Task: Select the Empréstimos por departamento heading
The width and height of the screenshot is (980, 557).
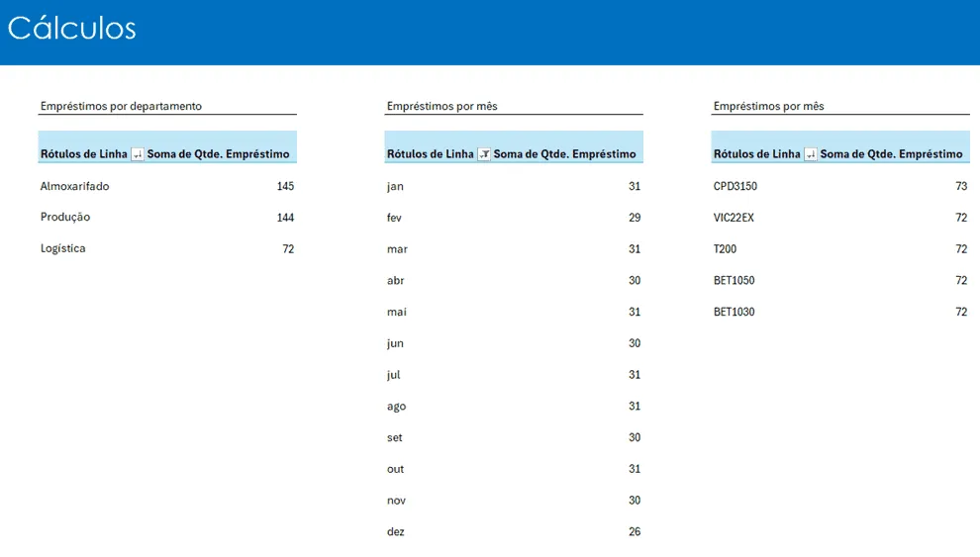Action: tap(121, 106)
